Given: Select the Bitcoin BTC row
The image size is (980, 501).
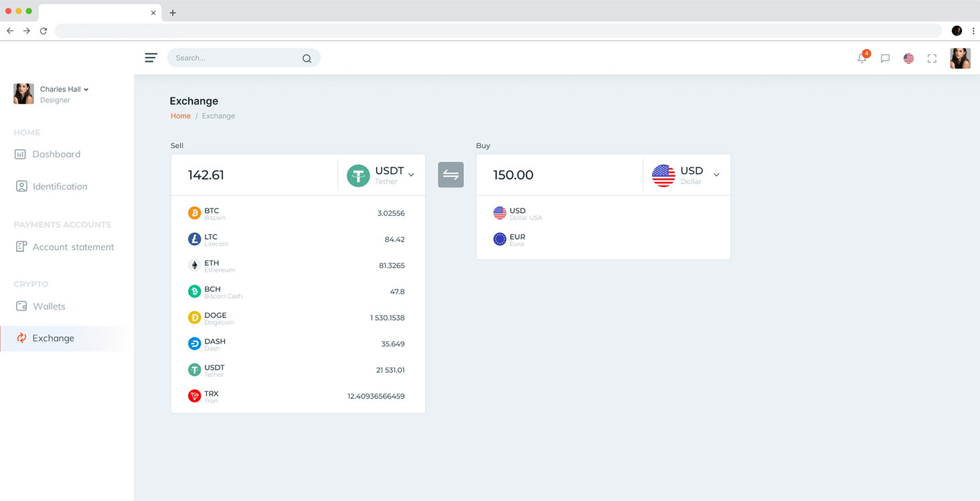Looking at the screenshot, I should [297, 214].
